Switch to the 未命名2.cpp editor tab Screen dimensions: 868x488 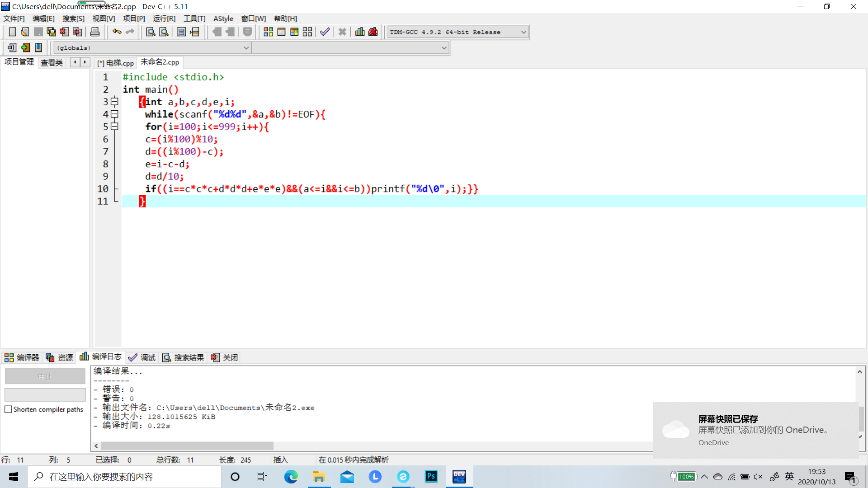coord(160,62)
